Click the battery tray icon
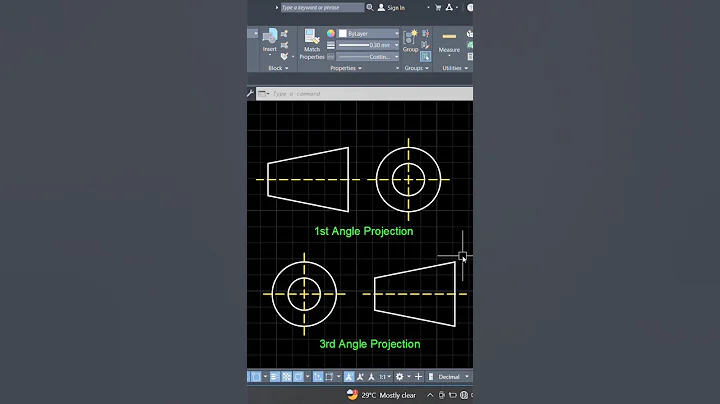The height and width of the screenshot is (404, 720). (453, 395)
